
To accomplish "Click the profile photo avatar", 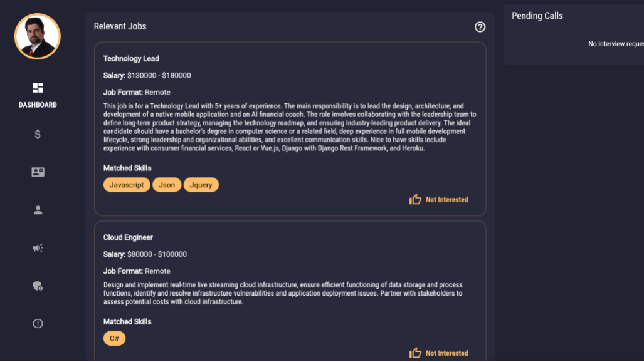I will (38, 36).
